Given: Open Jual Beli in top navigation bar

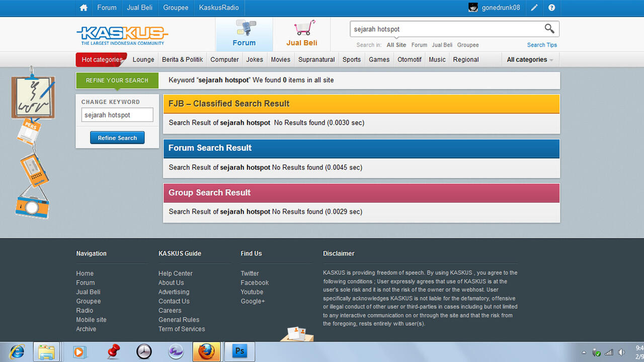Looking at the screenshot, I should pos(140,8).
